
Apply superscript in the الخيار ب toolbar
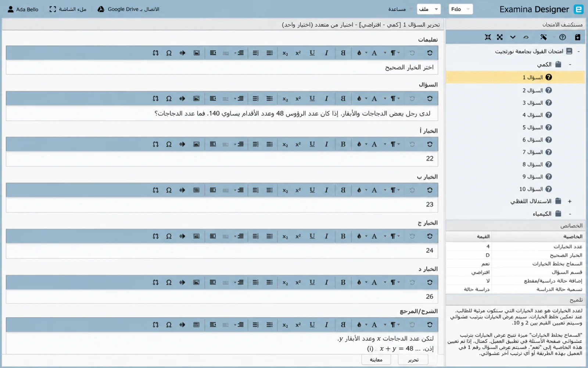(x=298, y=190)
